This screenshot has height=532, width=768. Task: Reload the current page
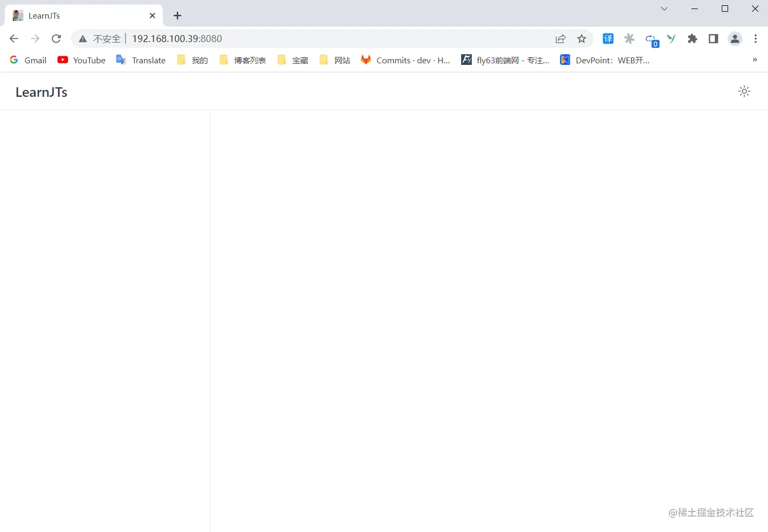coord(56,39)
